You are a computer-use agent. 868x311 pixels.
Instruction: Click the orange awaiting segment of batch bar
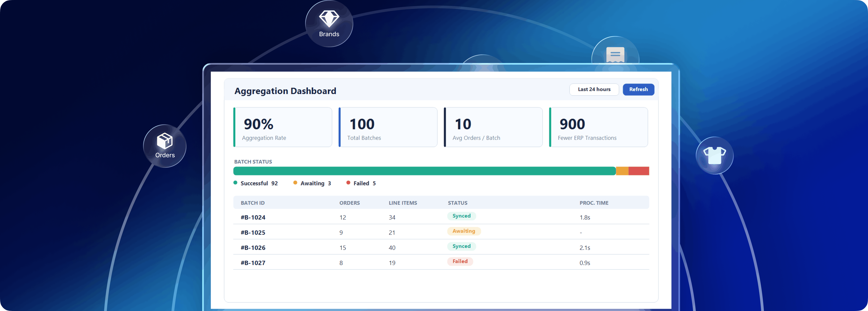[622, 171]
